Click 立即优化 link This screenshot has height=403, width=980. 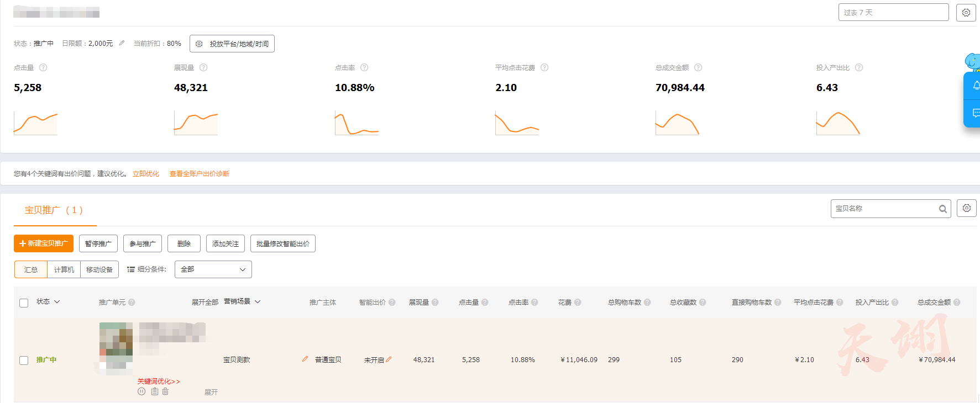point(146,173)
